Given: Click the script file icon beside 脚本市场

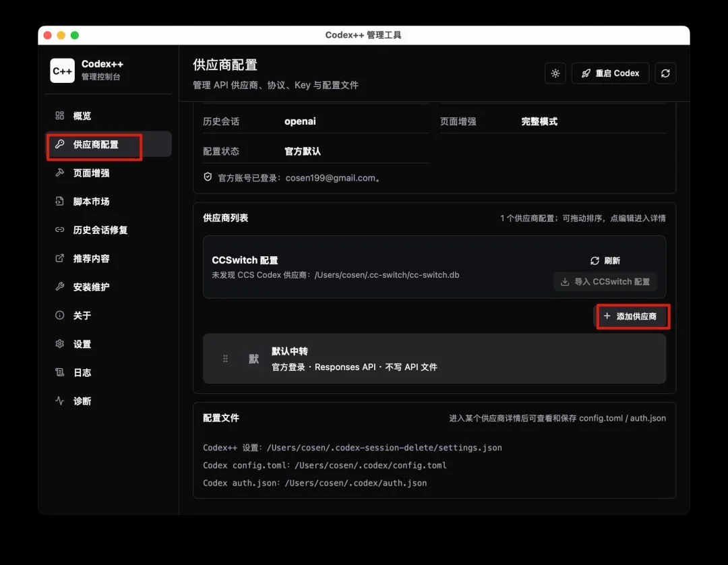Looking at the screenshot, I should point(59,201).
